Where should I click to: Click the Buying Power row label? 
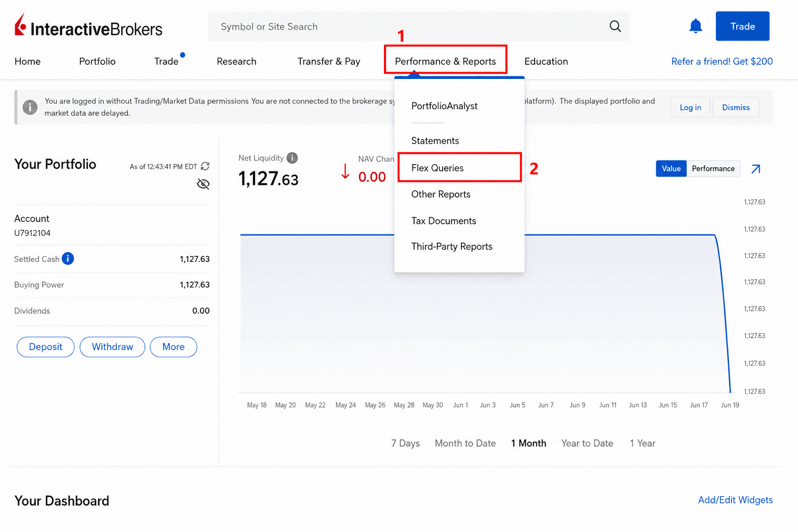tap(39, 285)
